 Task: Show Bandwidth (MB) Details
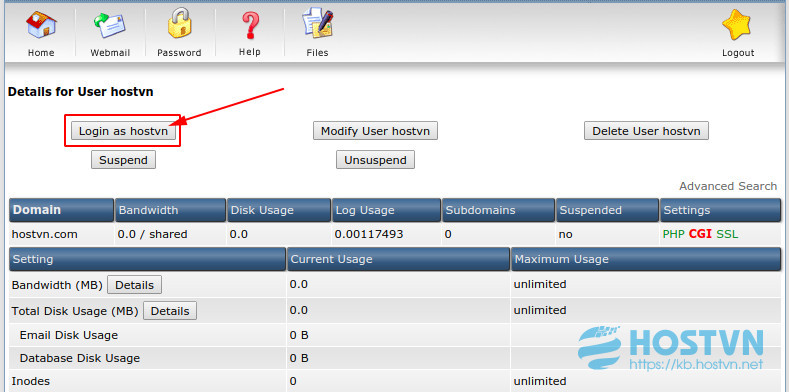coord(134,285)
